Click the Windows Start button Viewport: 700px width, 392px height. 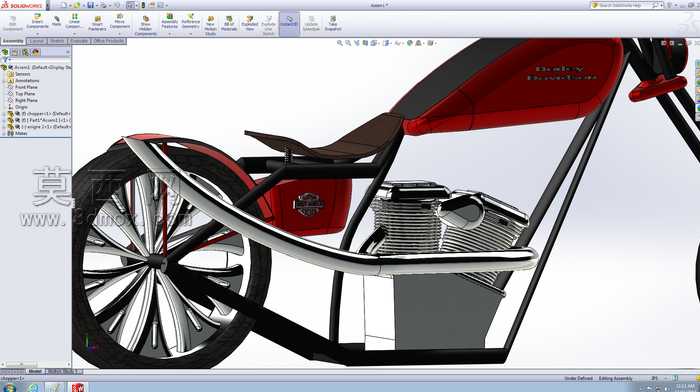(x=9, y=388)
